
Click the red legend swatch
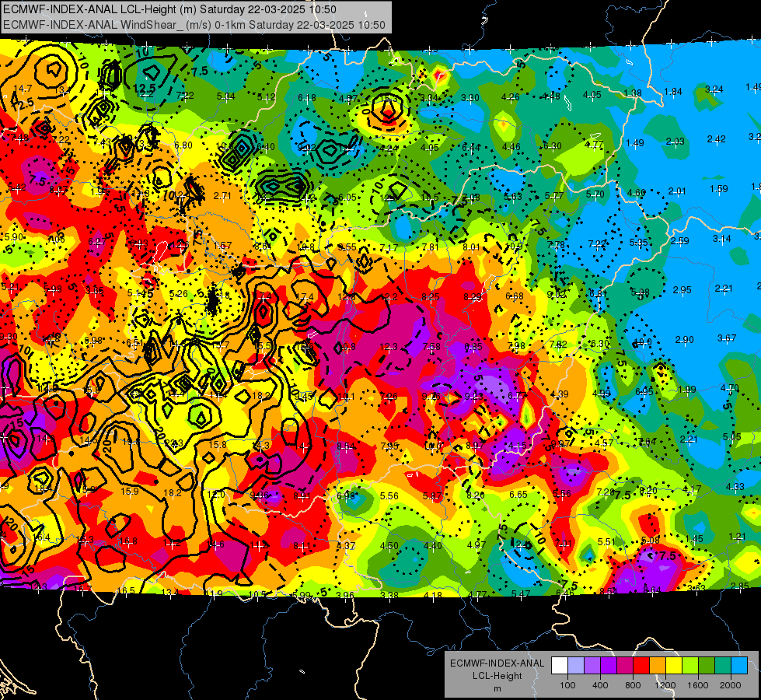641,666
